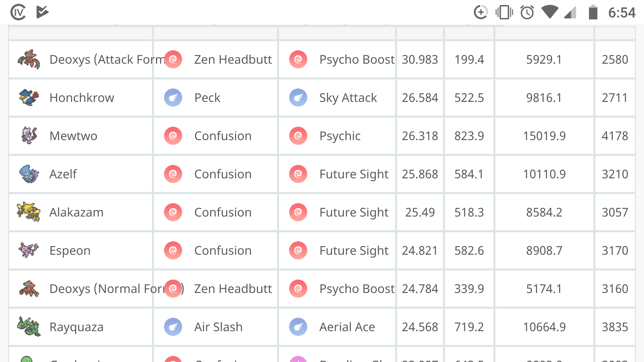Tap the flying type icon beside Aerial Ace
The width and height of the screenshot is (644, 362).
[x=298, y=327]
